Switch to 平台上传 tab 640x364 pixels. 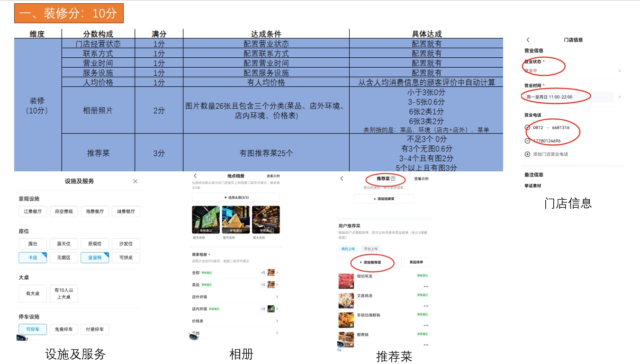[x=370, y=249]
